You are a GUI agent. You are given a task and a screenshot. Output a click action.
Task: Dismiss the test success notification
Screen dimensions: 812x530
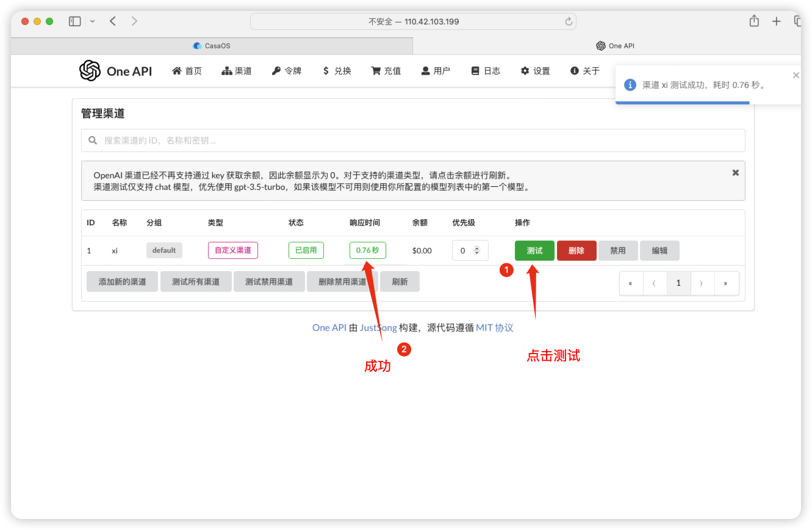(796, 75)
